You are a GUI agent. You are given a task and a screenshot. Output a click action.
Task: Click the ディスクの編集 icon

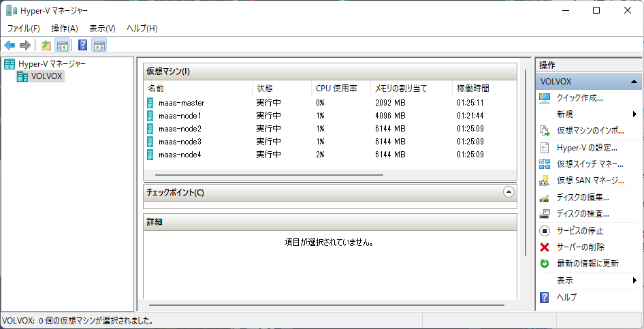click(x=544, y=198)
